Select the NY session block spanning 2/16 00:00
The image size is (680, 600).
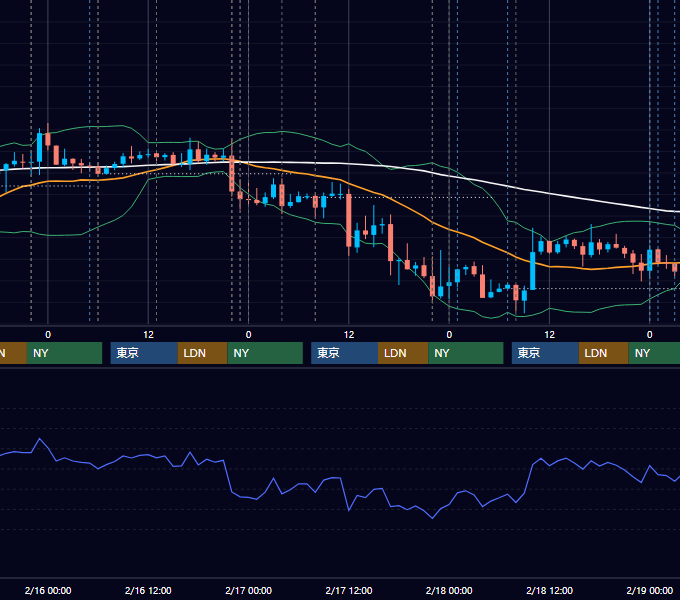pyautogui.click(x=64, y=353)
